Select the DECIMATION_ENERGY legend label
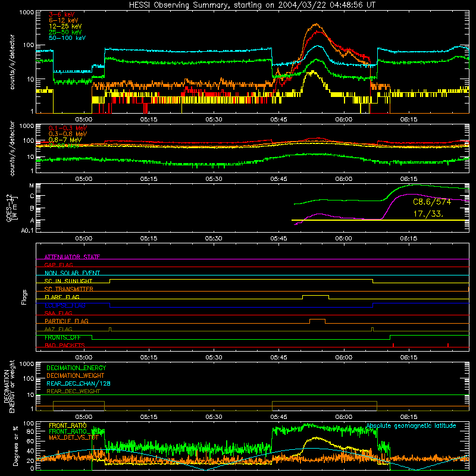This screenshot has height=476, width=476. tap(76, 368)
